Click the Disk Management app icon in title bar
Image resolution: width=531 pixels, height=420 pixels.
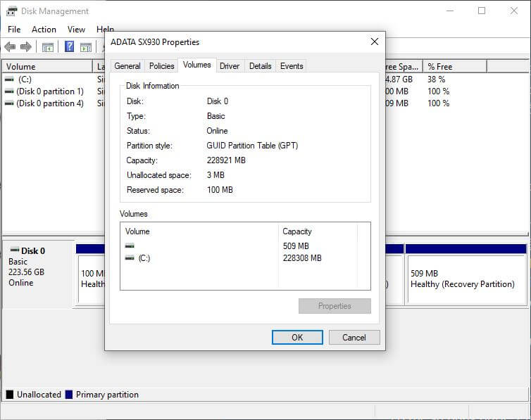tap(11, 11)
